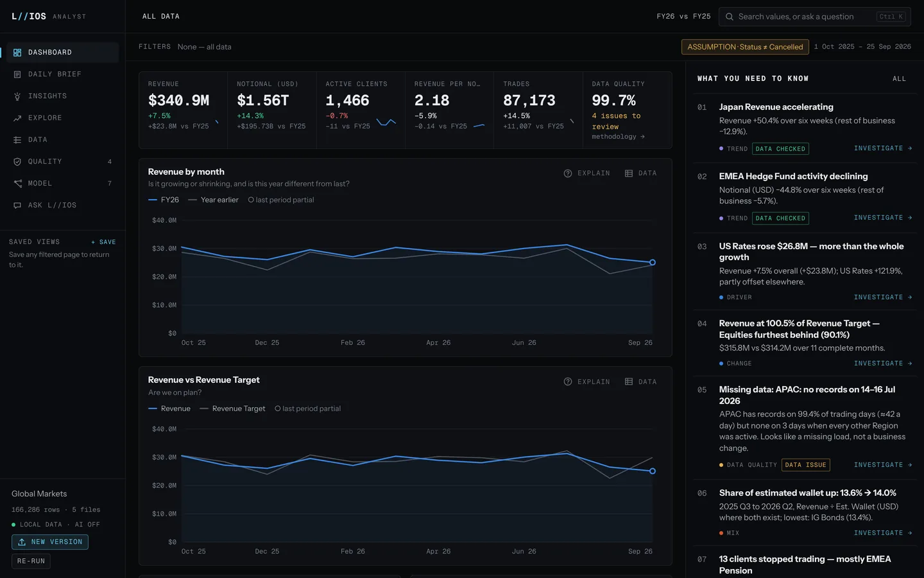
Task: Click the Data rows icon in sidebar
Action: pyautogui.click(x=17, y=140)
